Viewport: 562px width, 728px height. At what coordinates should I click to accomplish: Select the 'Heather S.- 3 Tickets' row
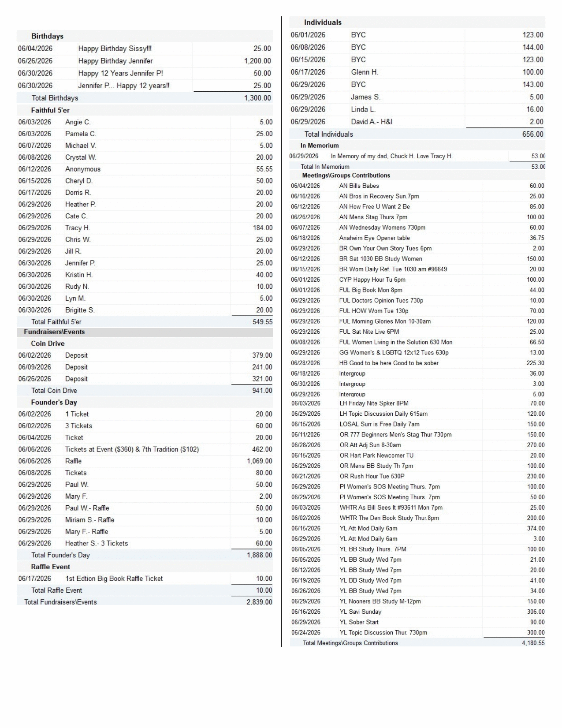point(145,543)
